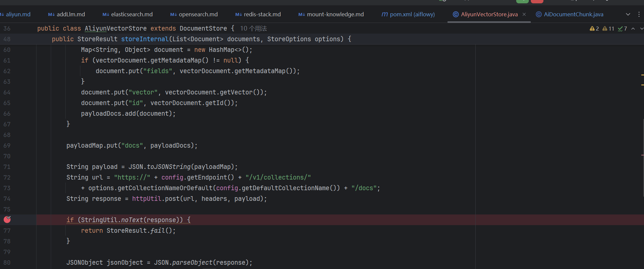Image resolution: width=644 pixels, height=269 pixels.
Task: Click the orange warning stripe on the scrollbar
Action: click(x=642, y=75)
